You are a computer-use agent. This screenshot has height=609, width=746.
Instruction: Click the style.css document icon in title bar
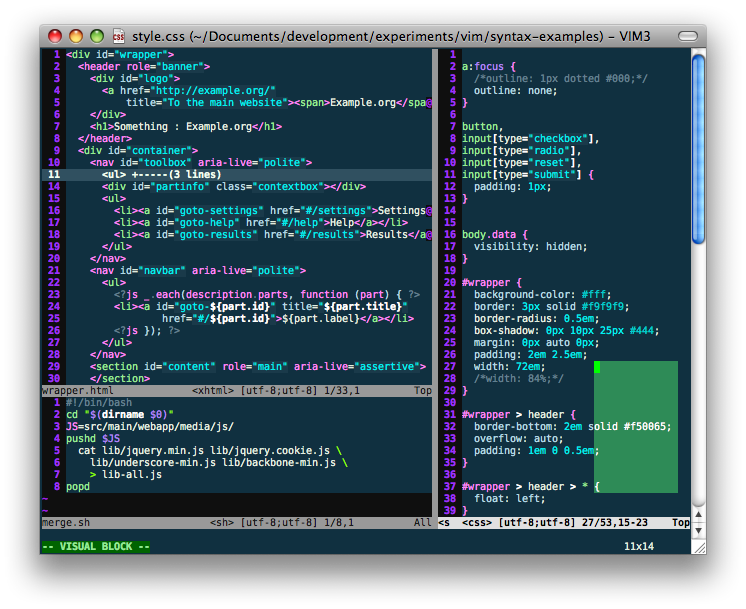118,36
